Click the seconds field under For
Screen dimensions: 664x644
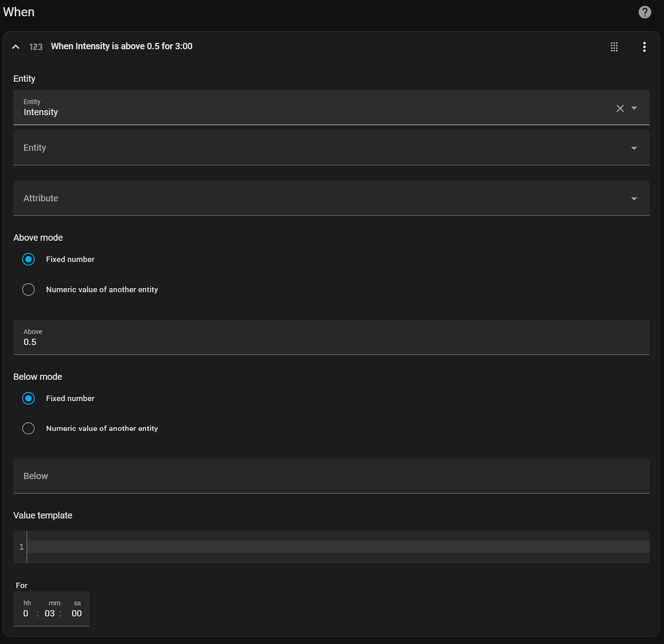point(77,613)
